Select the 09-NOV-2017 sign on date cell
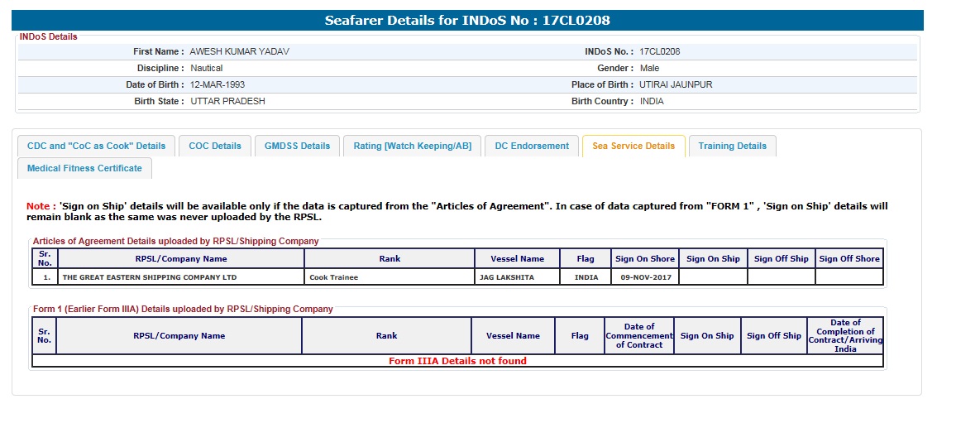The height and width of the screenshot is (423, 980). (x=644, y=277)
